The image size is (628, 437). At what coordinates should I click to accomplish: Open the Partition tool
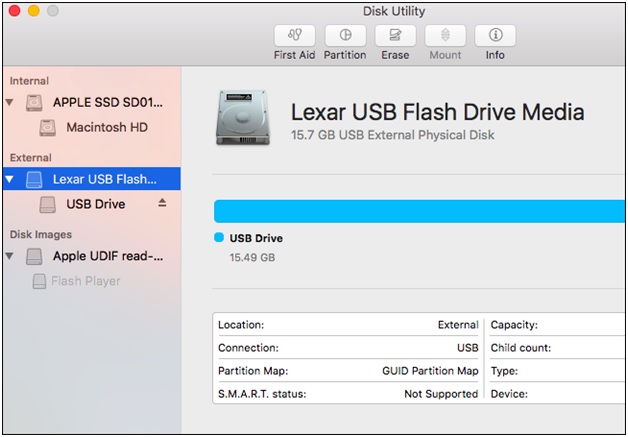click(345, 35)
